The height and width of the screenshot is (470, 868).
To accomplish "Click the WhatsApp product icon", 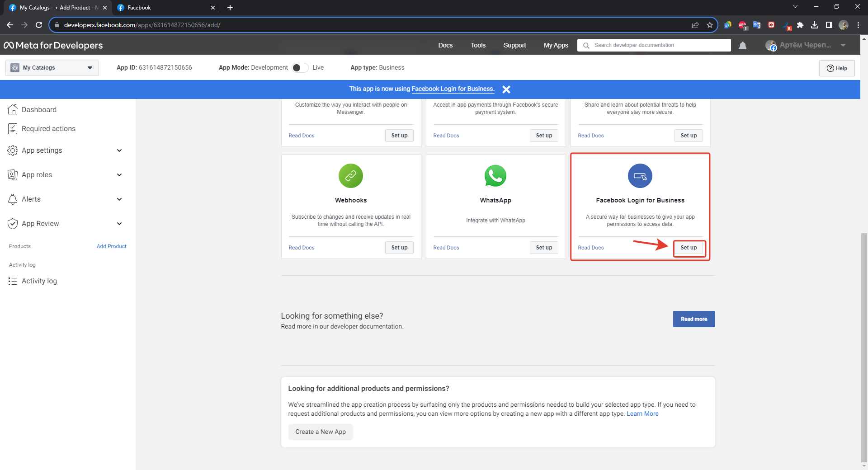I will click(495, 176).
